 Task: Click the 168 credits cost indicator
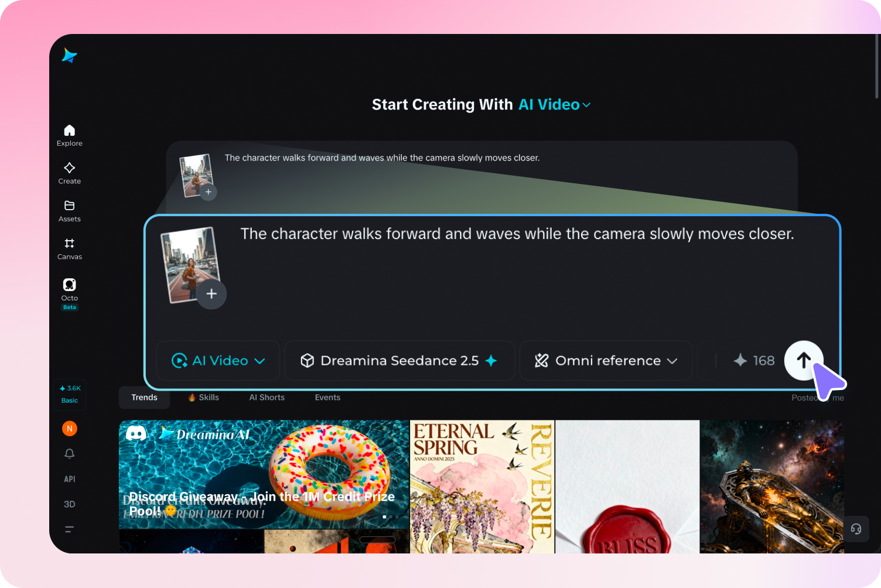(x=754, y=361)
